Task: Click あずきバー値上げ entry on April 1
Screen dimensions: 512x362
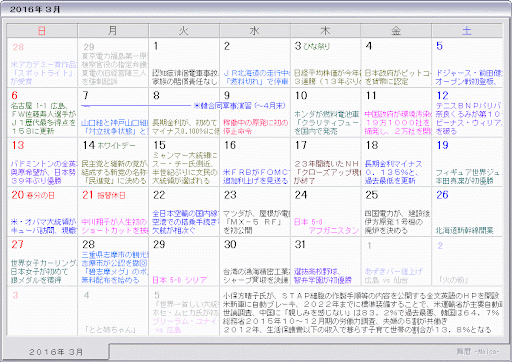Action: pos(394,271)
